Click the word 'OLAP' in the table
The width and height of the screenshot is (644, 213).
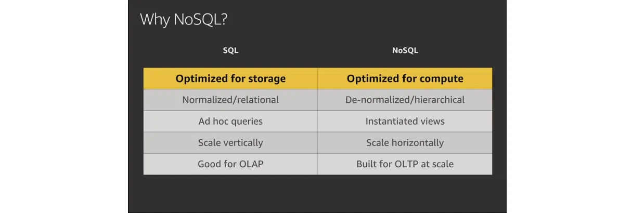click(x=250, y=164)
